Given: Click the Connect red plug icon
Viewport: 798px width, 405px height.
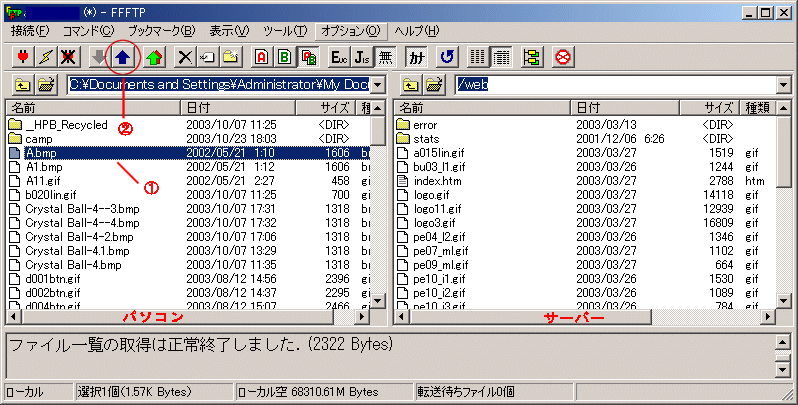Looking at the screenshot, I should point(23,57).
